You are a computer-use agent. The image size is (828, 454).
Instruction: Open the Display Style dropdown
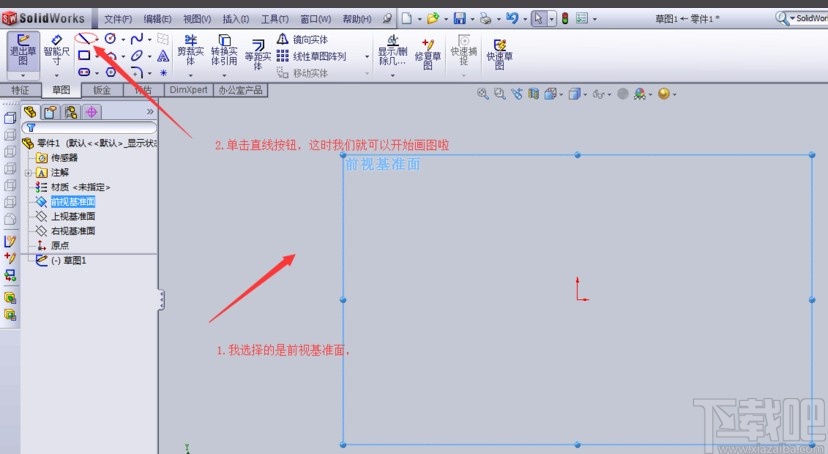(x=577, y=94)
